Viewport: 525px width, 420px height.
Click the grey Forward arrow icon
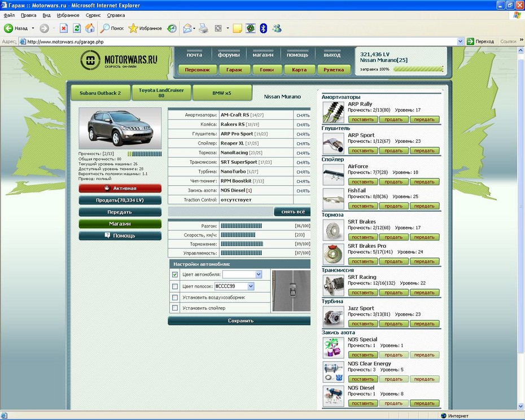pos(44,28)
